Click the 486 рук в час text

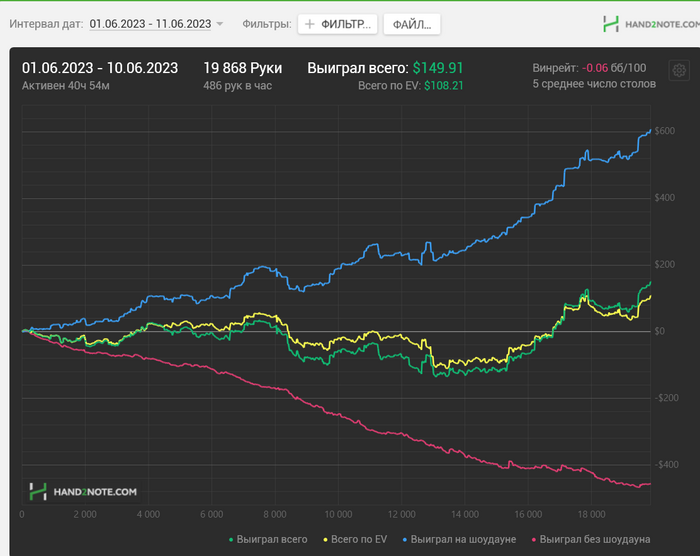click(238, 86)
